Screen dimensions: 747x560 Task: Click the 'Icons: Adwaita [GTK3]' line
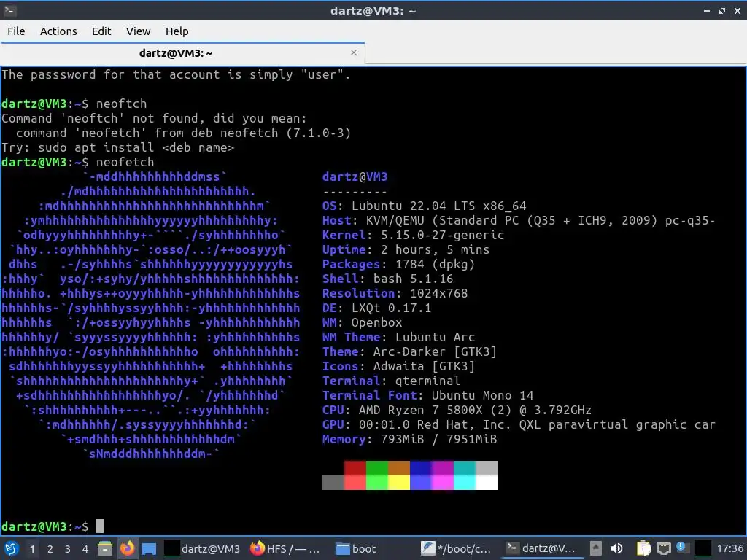pyautogui.click(x=398, y=366)
